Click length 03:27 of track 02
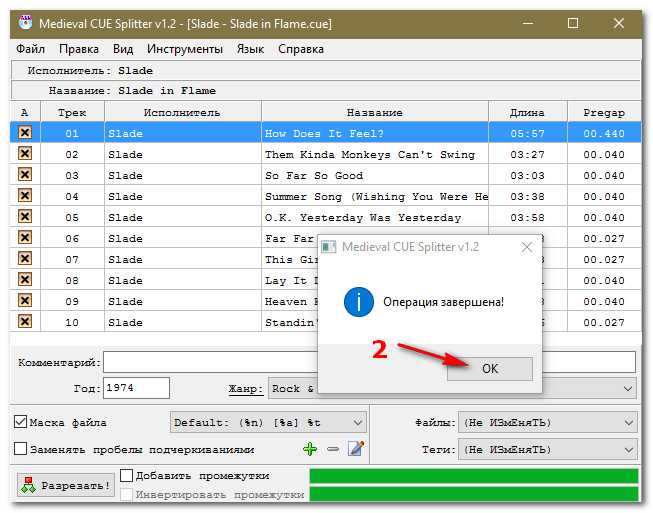The width and height of the screenshot is (653, 513). 528,154
